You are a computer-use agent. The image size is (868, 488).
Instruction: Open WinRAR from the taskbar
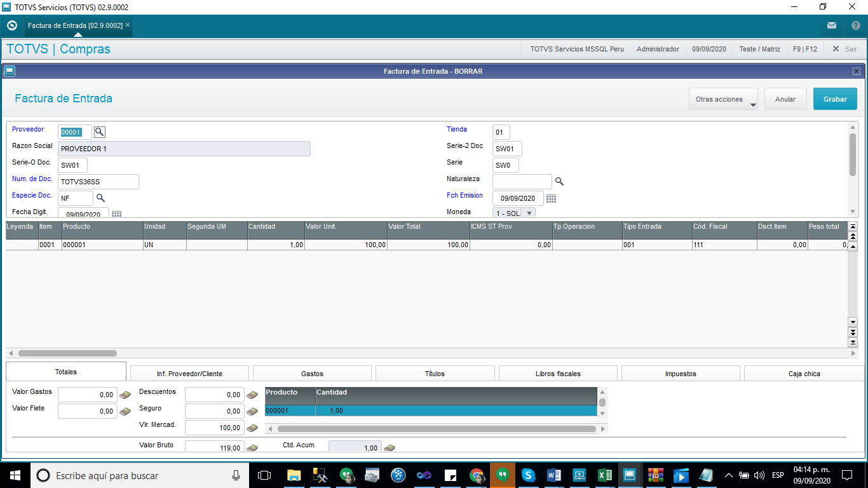pos(655,475)
